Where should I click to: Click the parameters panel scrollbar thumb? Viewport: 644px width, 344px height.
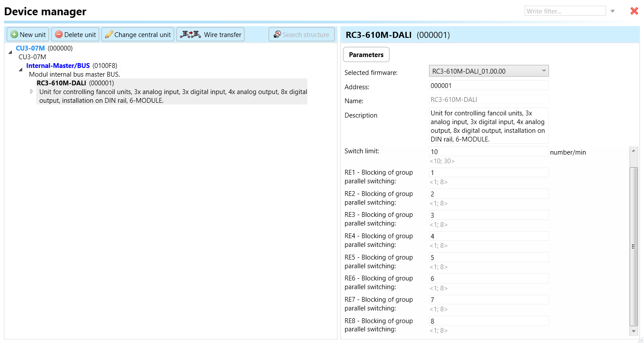pyautogui.click(x=634, y=246)
